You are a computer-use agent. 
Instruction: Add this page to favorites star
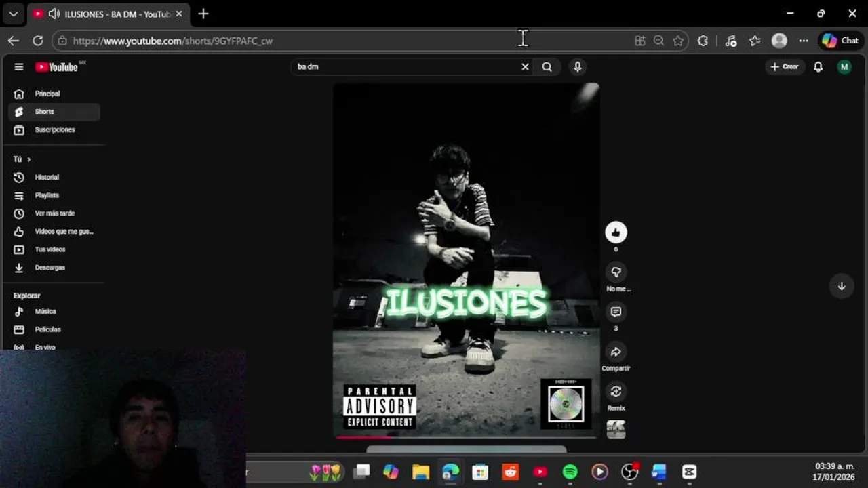coord(678,41)
